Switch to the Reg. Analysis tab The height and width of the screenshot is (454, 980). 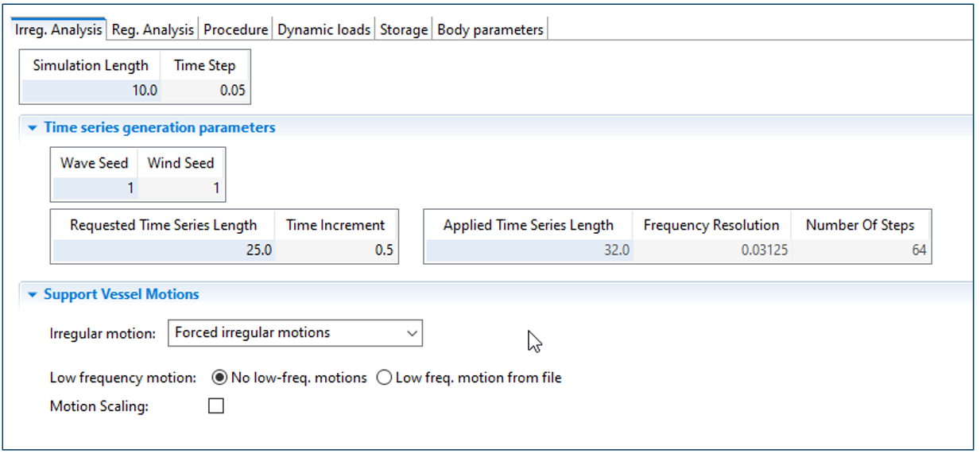coord(152,29)
